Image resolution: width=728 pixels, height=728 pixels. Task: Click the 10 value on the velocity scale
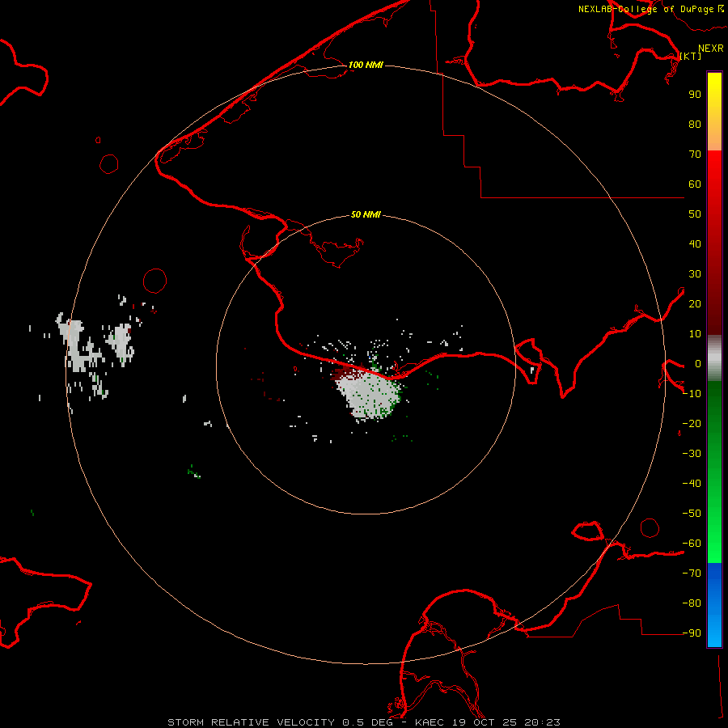(695, 334)
